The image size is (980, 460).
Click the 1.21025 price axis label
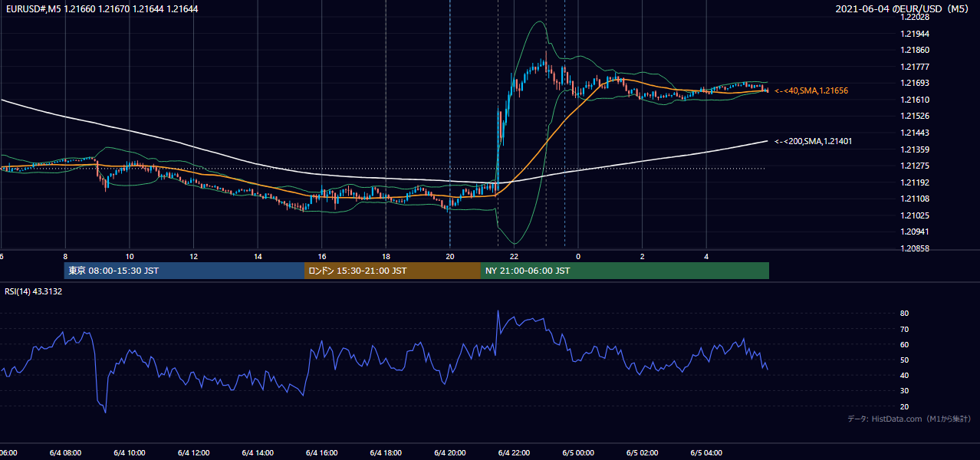pos(915,215)
